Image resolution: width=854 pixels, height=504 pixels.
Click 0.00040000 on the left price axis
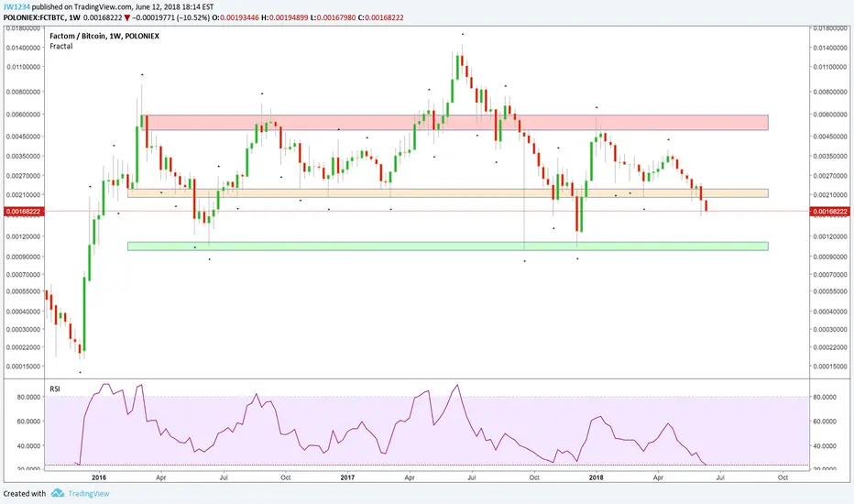(x=24, y=312)
